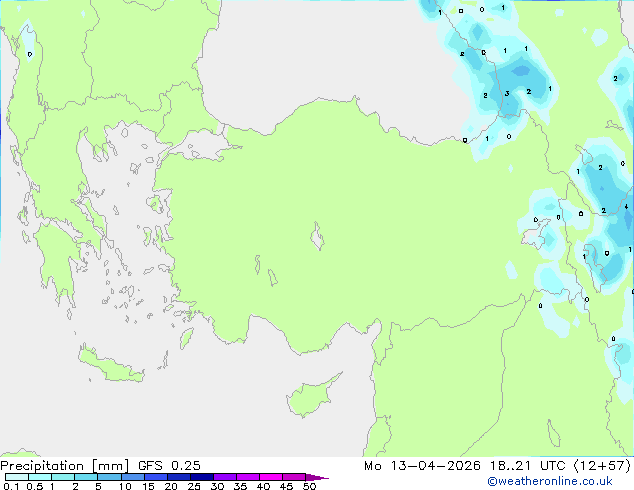Image resolution: width=634 pixels, height=490 pixels.
Task: Pick the magenta 45 mm legend swatch
Action: point(294,478)
